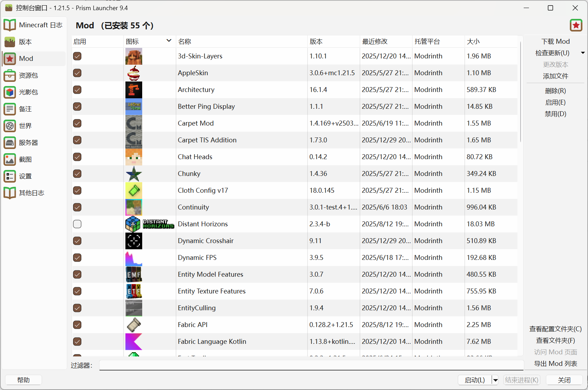Click the Entity Model Features EMF icon
Viewport: 588px width, 390px height.
[134, 275]
